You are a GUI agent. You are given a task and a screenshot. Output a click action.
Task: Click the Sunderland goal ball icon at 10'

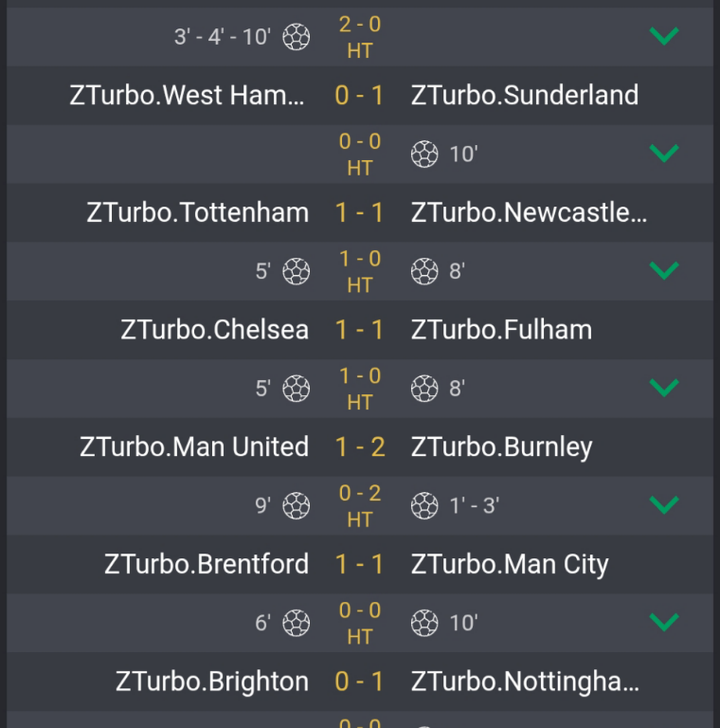click(424, 154)
